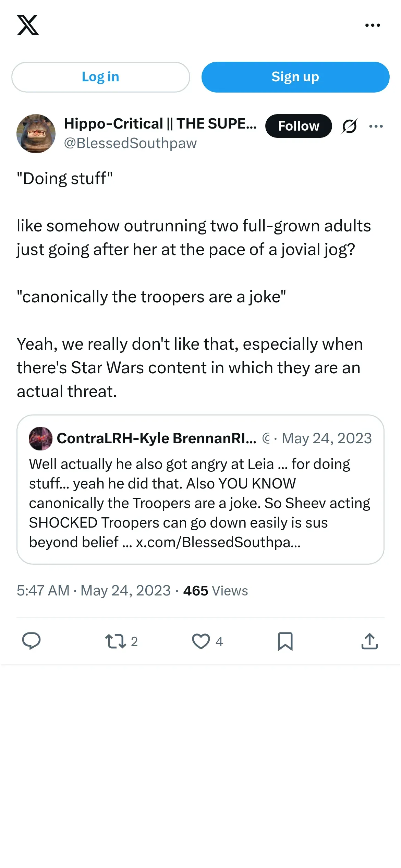
Task: Click the 465 Views count
Action: tap(216, 591)
